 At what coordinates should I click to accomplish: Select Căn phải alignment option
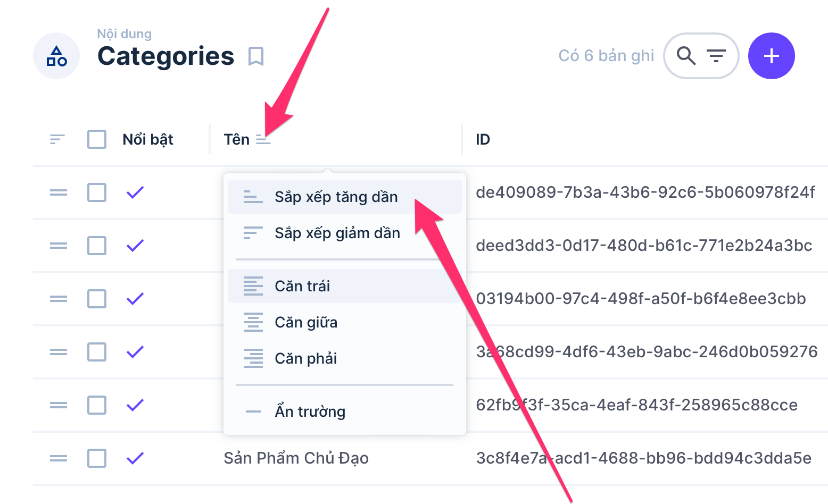[305, 358]
